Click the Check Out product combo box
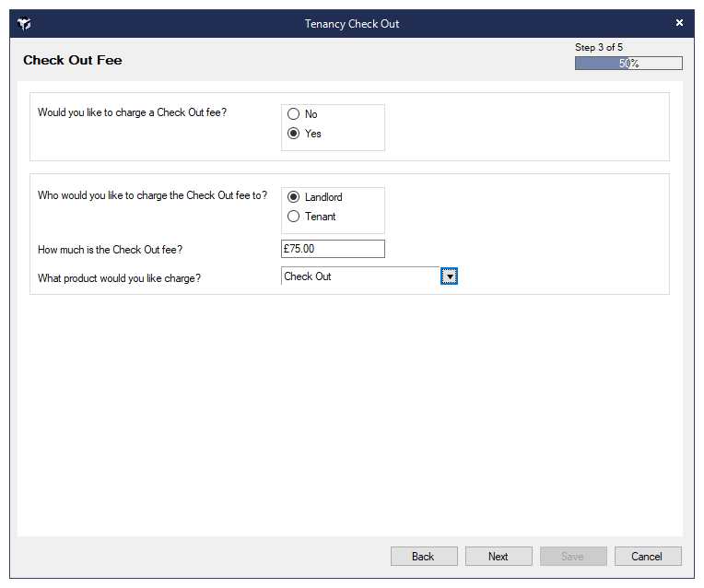 coord(359,276)
